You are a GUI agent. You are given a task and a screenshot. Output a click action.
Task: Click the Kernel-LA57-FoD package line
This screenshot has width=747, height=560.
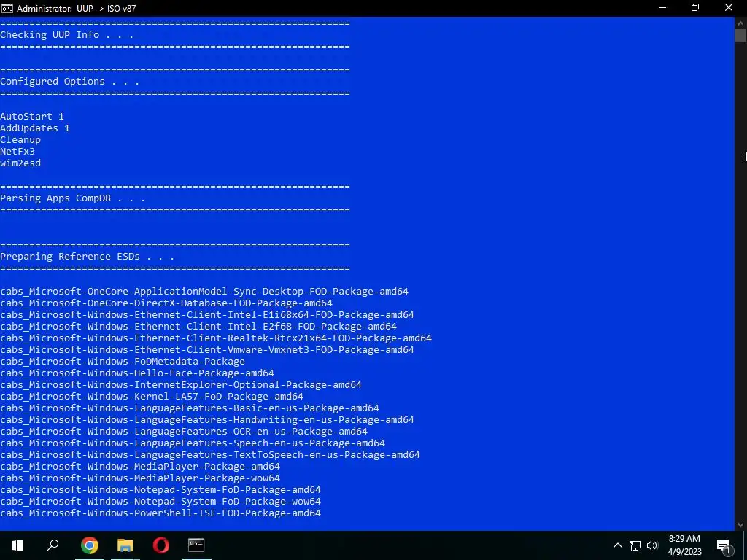[152, 396]
